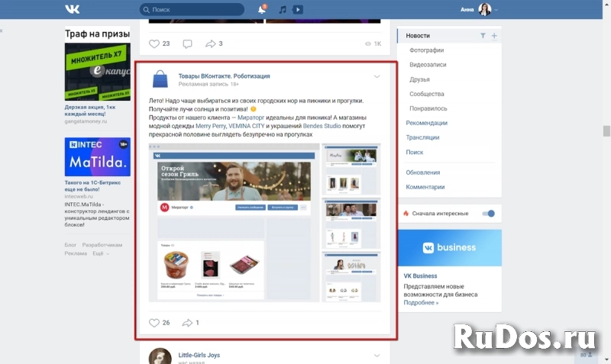
Task: Follow the Подробнее » link
Action: [x=421, y=302]
